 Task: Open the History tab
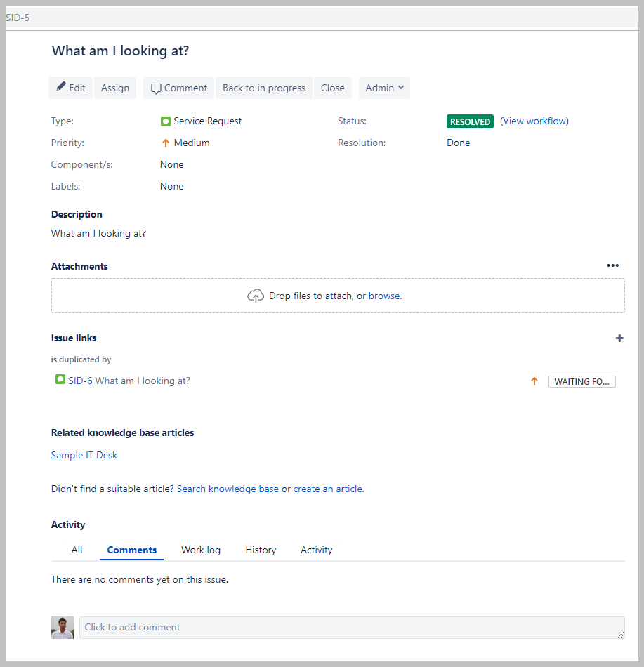pos(261,550)
